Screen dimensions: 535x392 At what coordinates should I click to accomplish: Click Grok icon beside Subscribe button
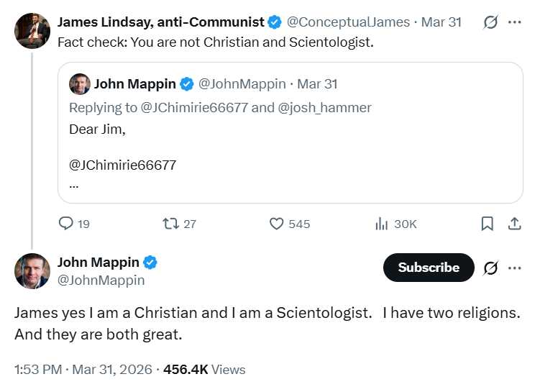[x=490, y=268]
